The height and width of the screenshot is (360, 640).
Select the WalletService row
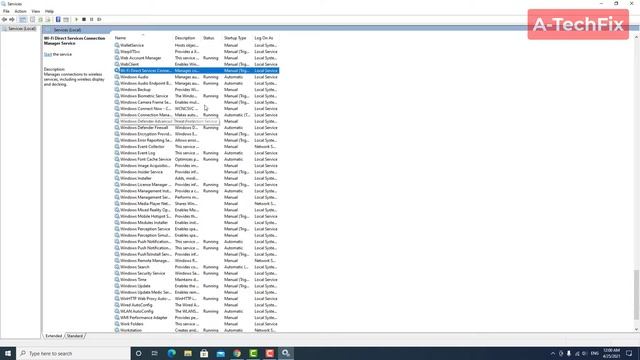197,45
